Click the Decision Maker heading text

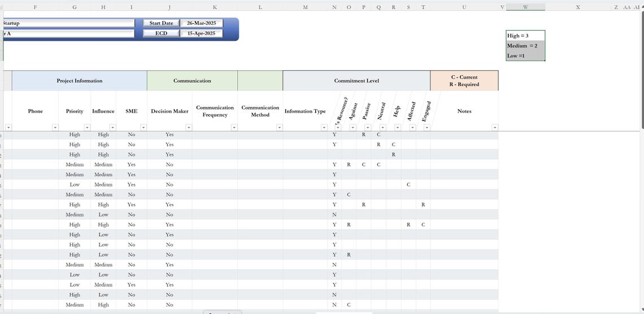pyautogui.click(x=169, y=111)
